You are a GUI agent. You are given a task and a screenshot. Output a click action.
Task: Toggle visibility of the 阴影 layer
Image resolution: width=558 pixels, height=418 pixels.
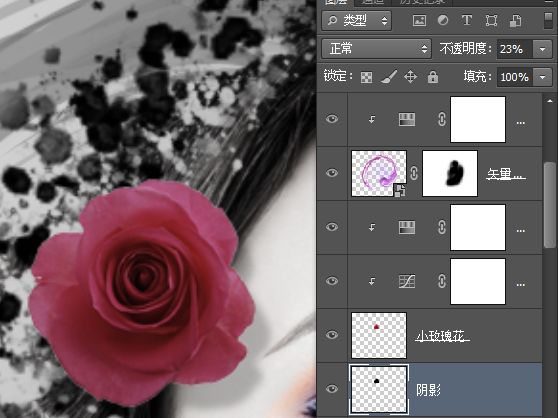332,389
